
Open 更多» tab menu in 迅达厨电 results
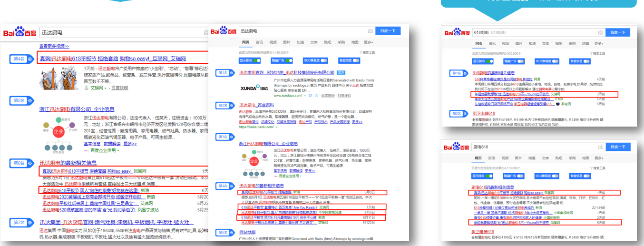tap(369, 42)
